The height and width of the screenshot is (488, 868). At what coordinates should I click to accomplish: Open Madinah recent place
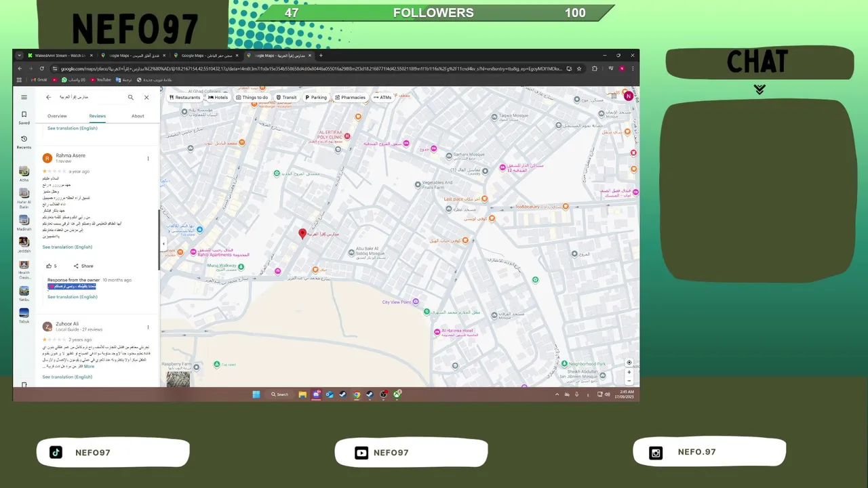pyautogui.click(x=24, y=222)
